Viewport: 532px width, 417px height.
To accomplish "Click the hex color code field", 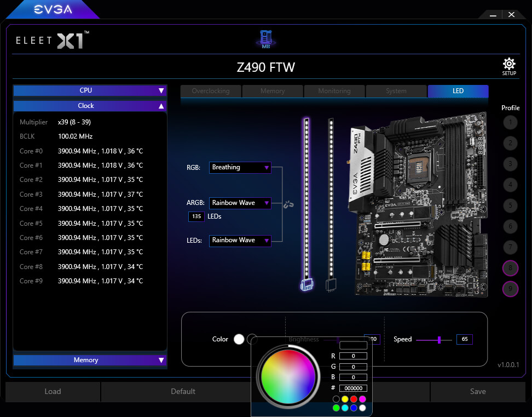I will (353, 388).
